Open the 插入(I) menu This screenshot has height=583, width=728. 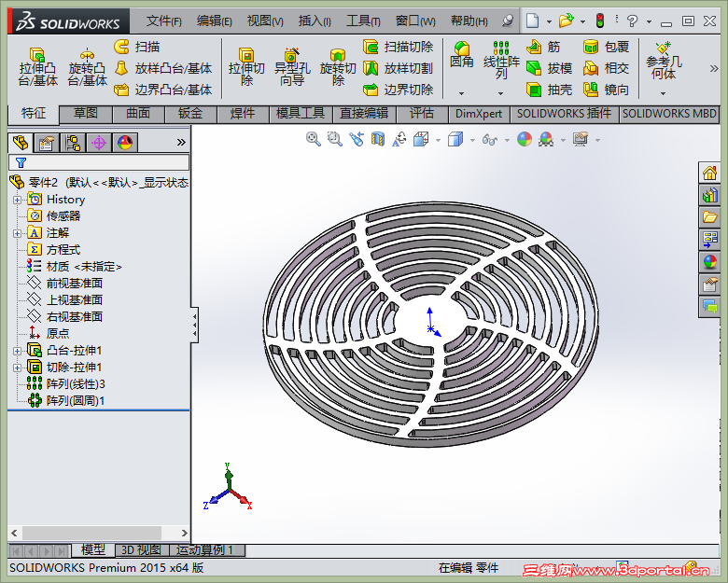(315, 21)
